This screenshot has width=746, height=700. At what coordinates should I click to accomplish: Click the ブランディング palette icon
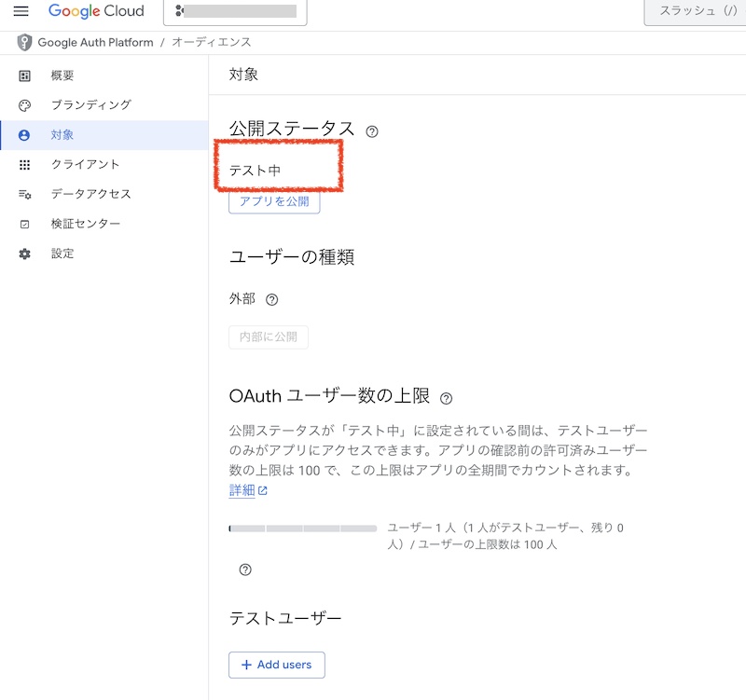click(x=25, y=105)
